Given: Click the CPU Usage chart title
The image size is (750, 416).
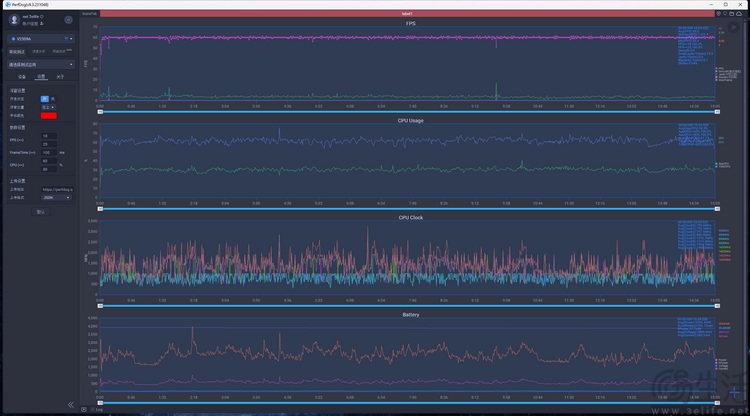Looking at the screenshot, I should click(x=410, y=120).
